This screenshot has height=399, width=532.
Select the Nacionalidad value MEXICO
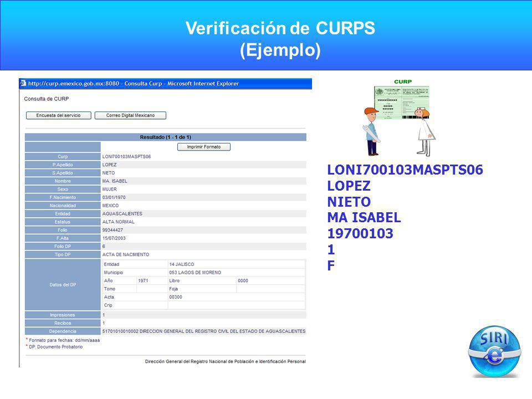tap(111, 205)
